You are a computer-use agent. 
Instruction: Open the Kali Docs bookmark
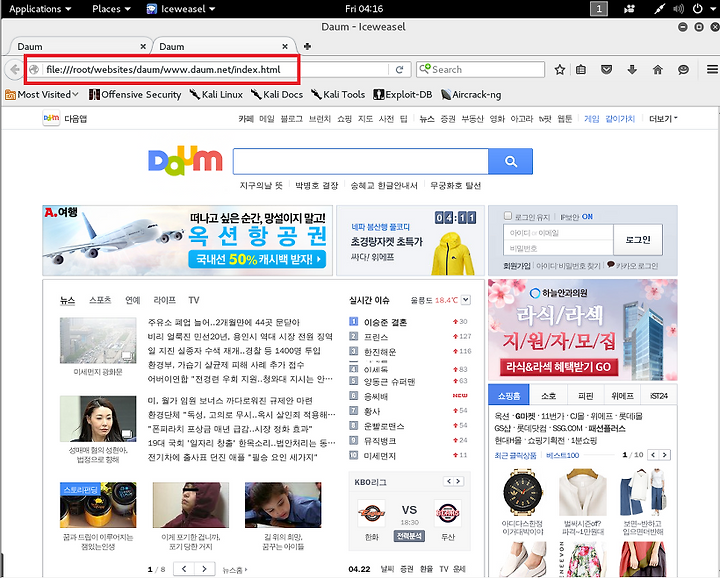(277, 95)
